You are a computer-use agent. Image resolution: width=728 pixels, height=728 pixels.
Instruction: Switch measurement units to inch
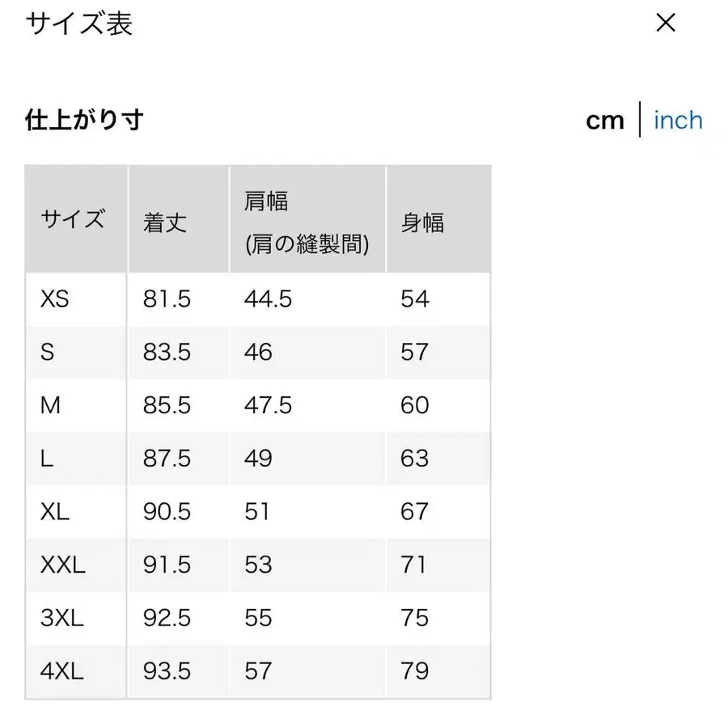[x=678, y=120]
